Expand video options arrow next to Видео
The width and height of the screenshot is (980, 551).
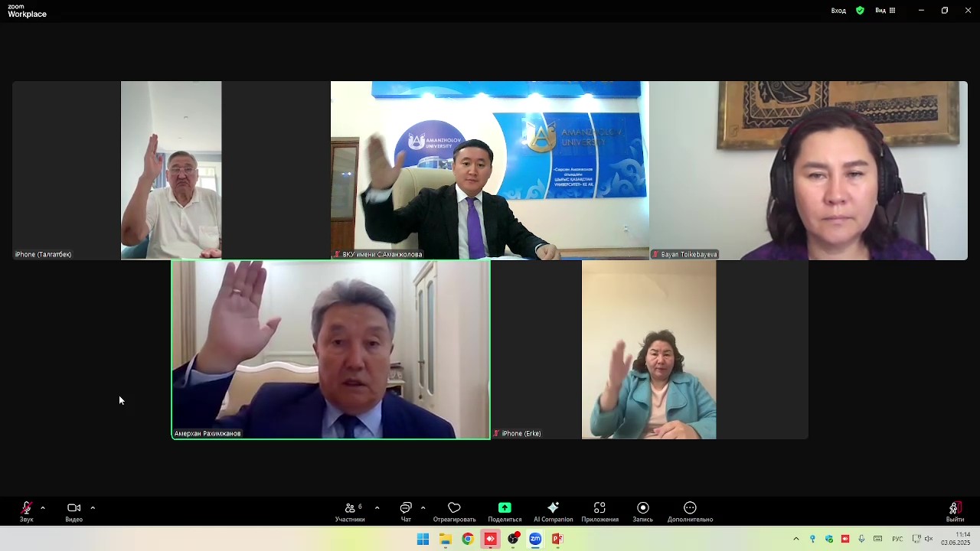[93, 508]
